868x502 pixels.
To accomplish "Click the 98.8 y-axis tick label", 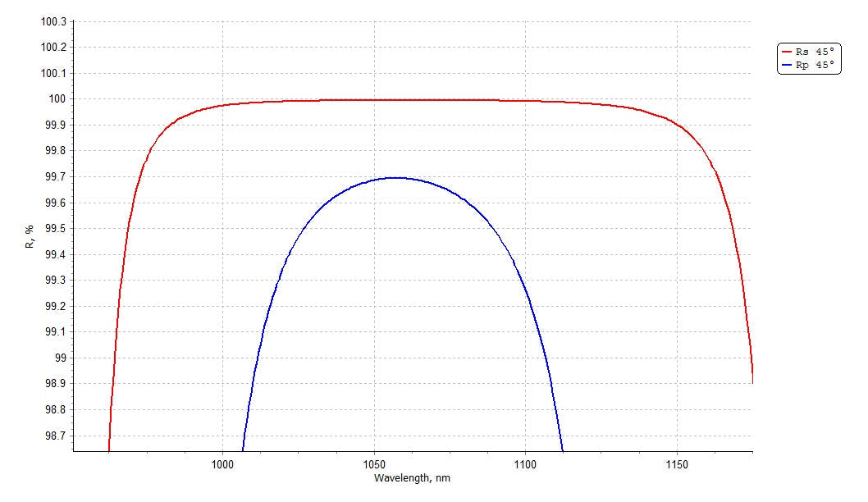I will [x=55, y=410].
